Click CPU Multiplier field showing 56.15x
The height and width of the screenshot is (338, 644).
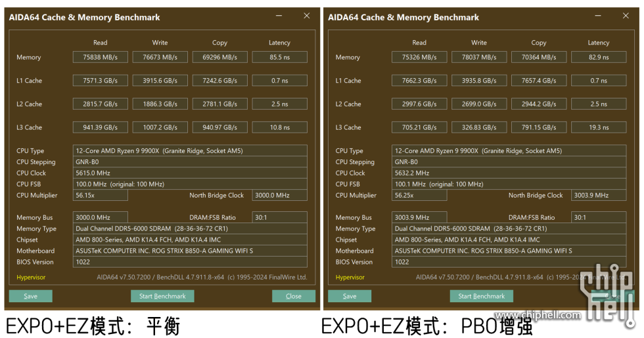[100, 196]
